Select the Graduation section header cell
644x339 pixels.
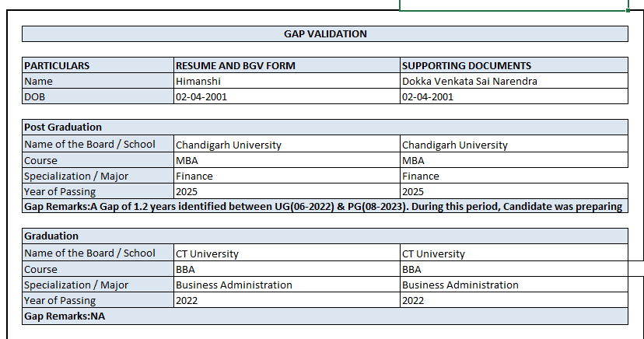pyautogui.click(x=324, y=236)
